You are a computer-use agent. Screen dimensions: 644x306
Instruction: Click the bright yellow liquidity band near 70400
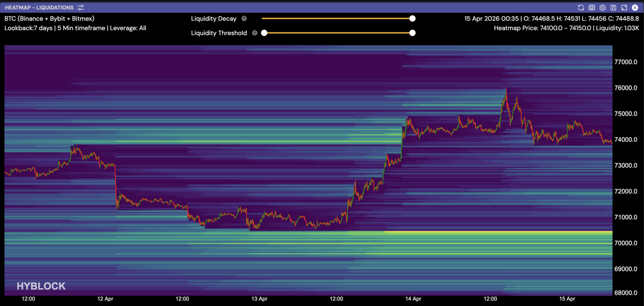tap(498, 232)
